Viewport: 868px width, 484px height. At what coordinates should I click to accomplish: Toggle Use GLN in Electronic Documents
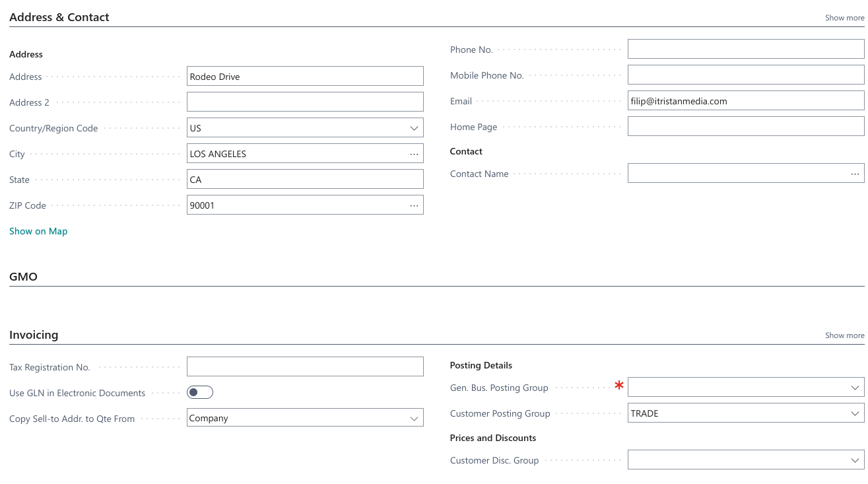pos(200,393)
